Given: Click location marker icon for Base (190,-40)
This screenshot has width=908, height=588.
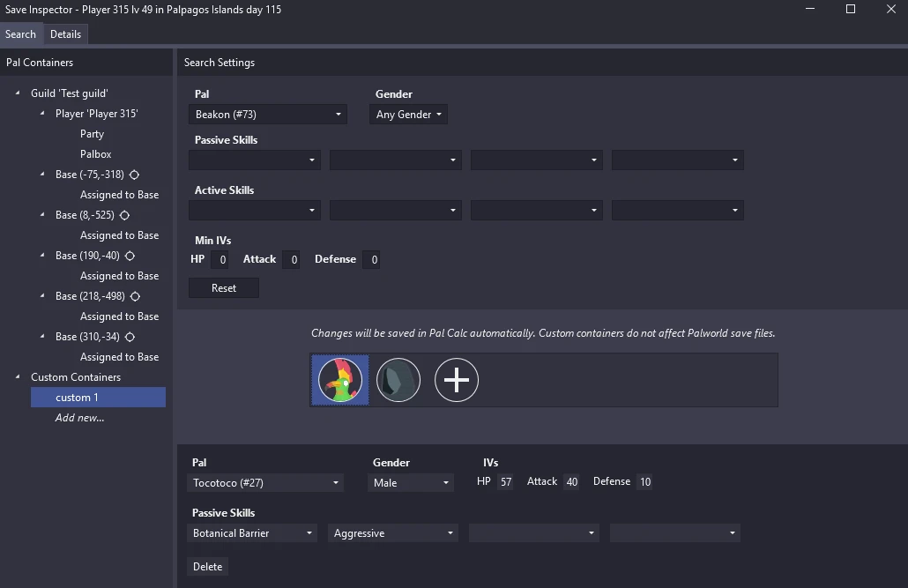Looking at the screenshot, I should click(130, 256).
